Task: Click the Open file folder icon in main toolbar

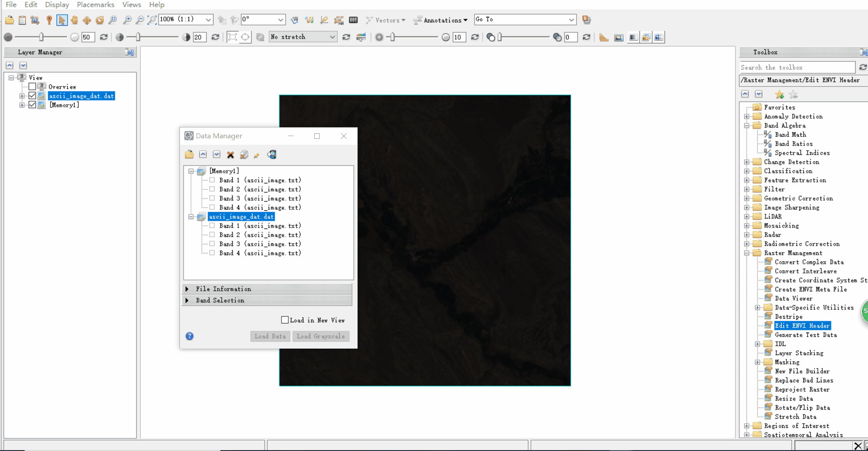Action: [10, 20]
